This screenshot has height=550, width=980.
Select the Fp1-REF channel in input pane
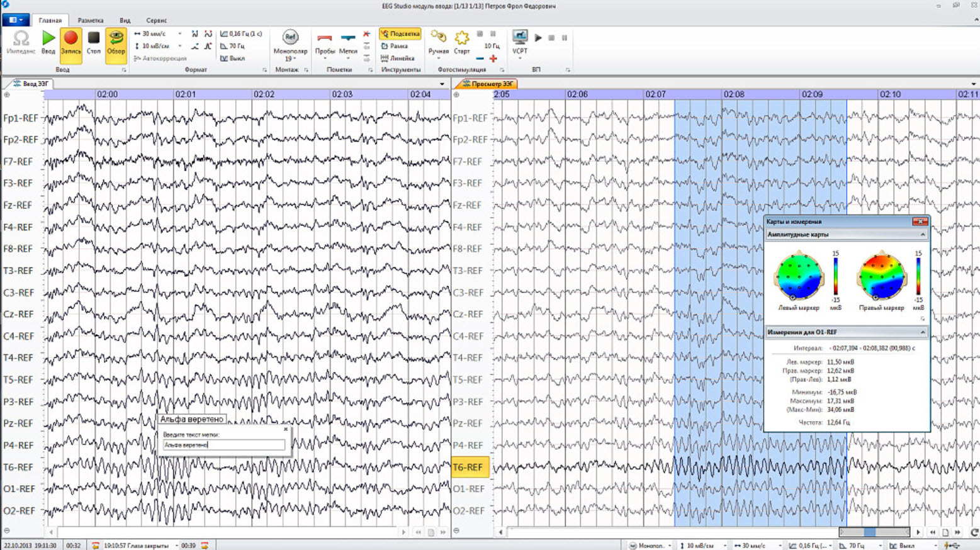(20, 118)
